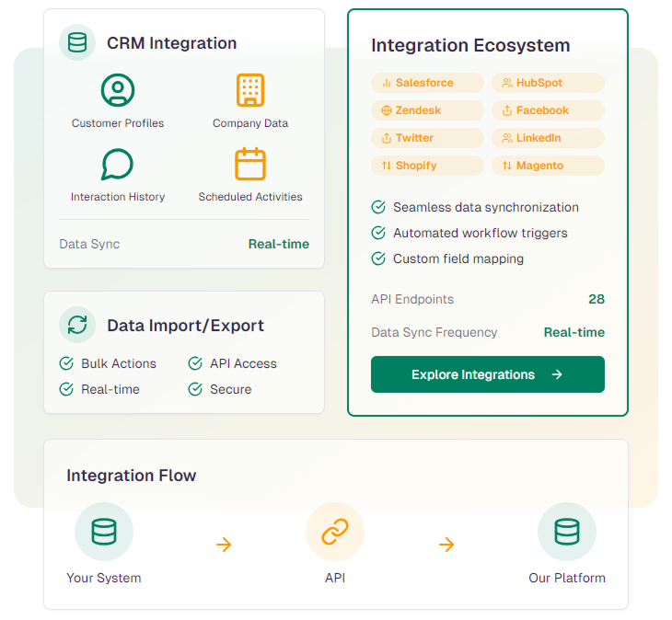Click the Seamless data synchronization checkmark

[378, 207]
